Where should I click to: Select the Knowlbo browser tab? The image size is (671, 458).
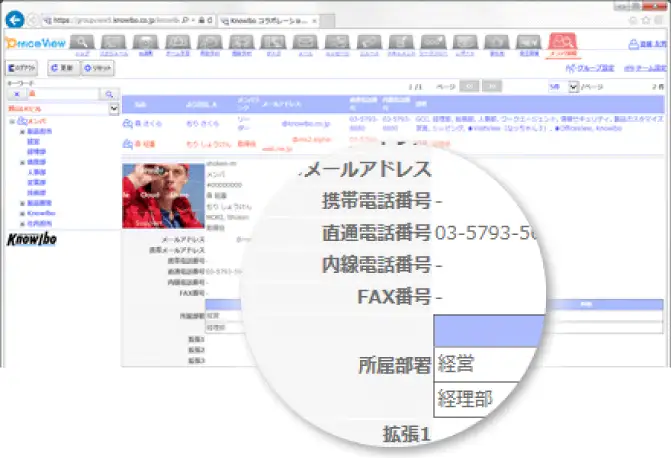coord(267,21)
